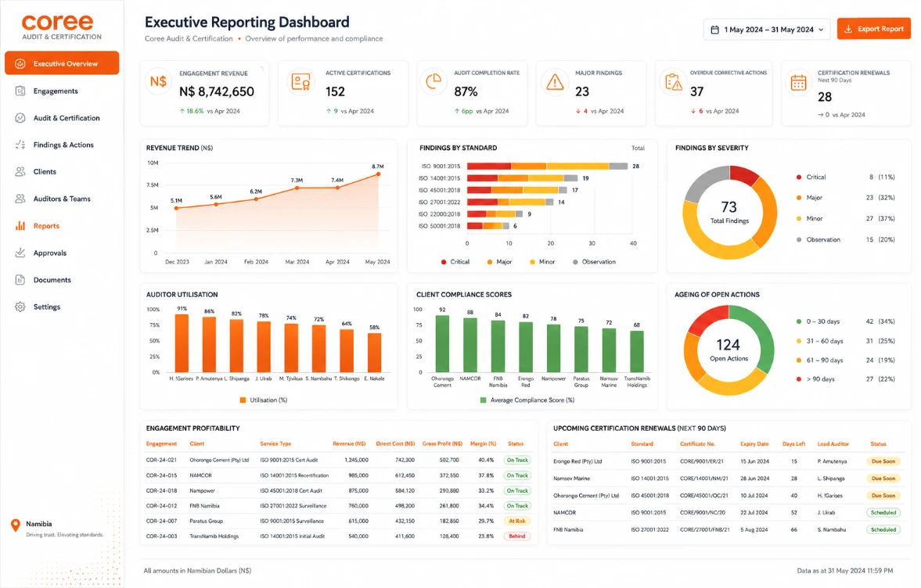Click the Engagements sidebar icon
Image resolution: width=921 pixels, height=588 pixels.
[20, 91]
